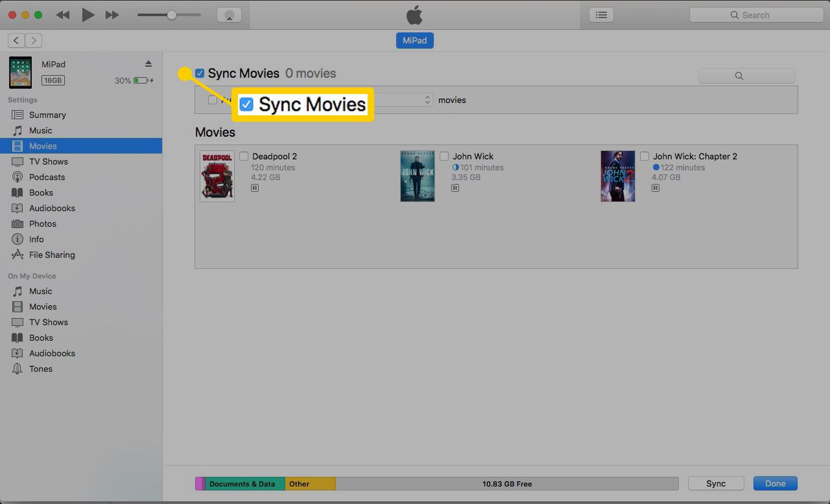Click John Wick: Chapter 2 unwatched dot
This screenshot has width=830, height=504.
click(x=656, y=167)
